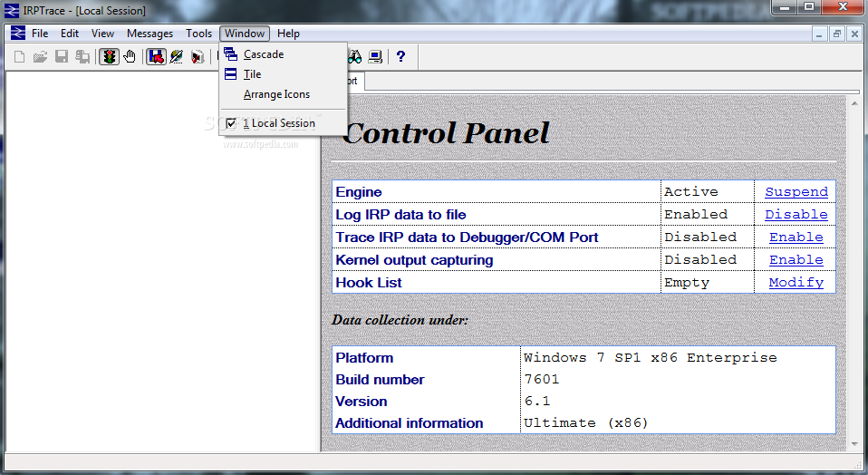Click the Kernel output capturing label

414,260
